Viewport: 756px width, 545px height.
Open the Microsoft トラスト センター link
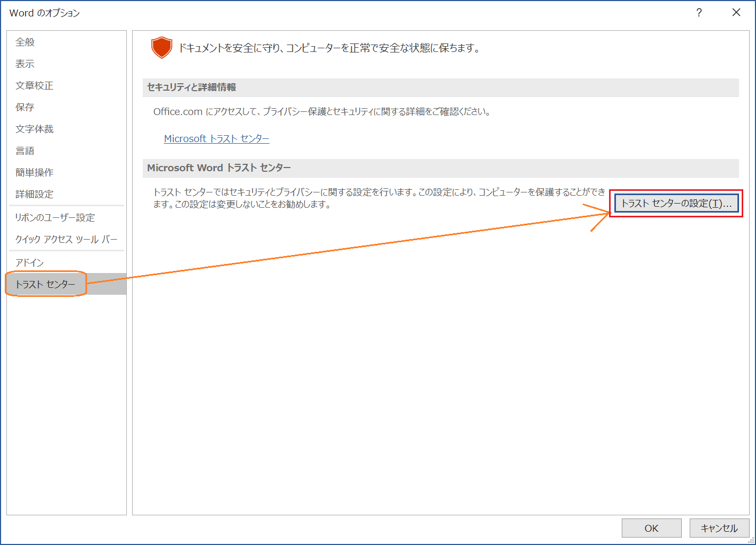coord(216,138)
